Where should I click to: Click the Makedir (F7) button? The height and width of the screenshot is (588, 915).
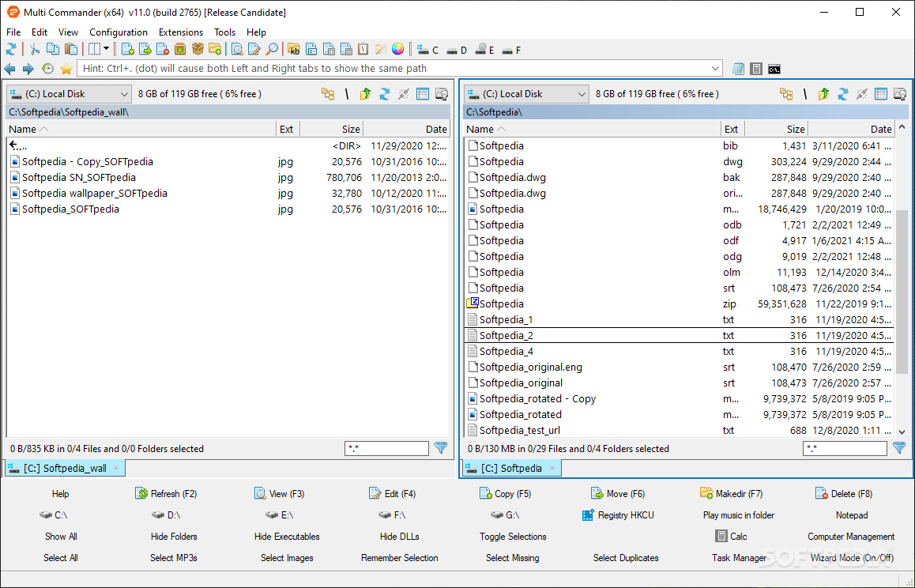point(731,494)
